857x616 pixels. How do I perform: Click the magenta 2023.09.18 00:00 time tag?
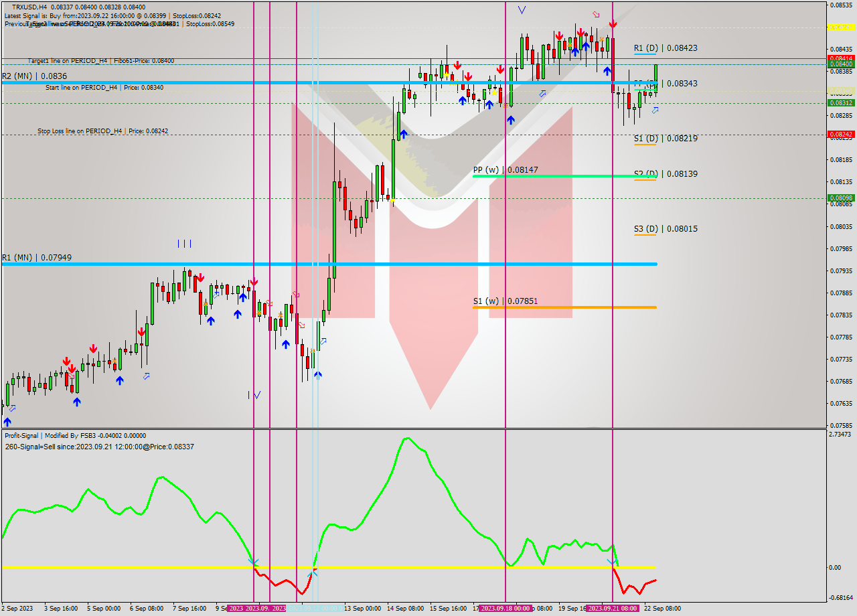click(x=505, y=609)
